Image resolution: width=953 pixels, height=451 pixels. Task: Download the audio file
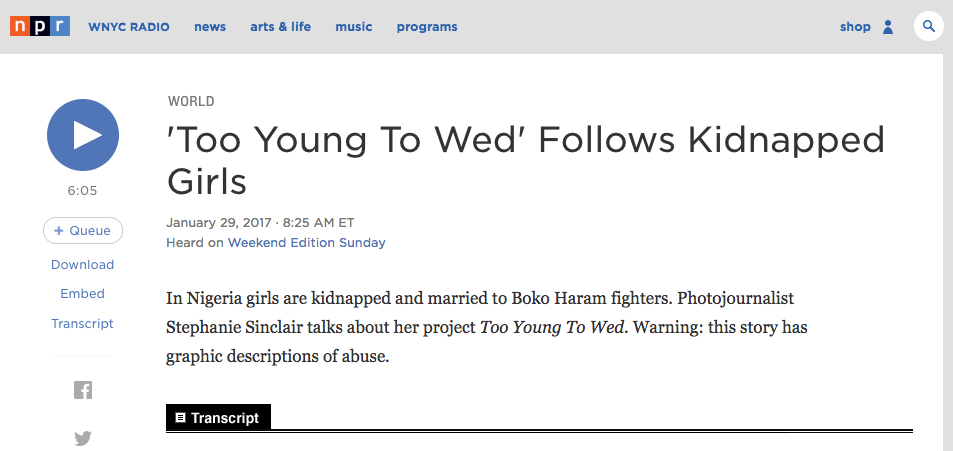[x=83, y=264]
